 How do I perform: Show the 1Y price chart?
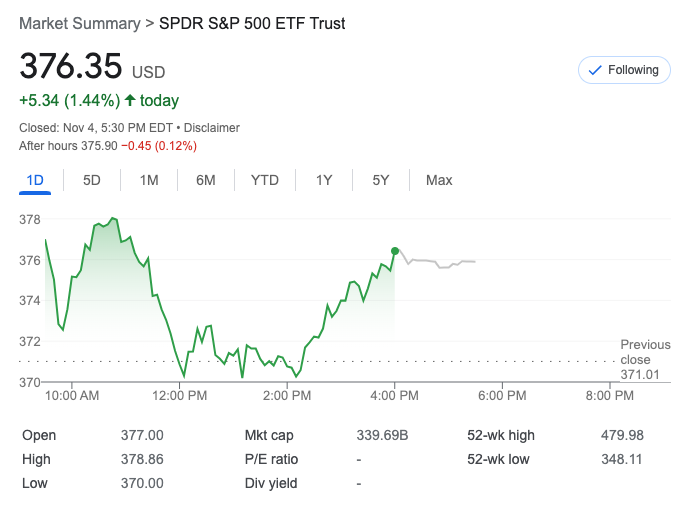(x=324, y=180)
